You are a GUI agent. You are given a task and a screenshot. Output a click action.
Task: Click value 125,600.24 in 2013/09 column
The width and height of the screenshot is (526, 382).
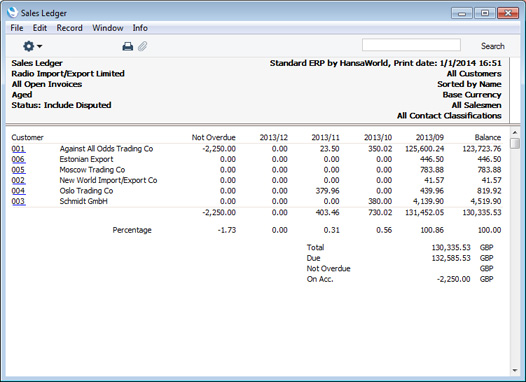click(x=424, y=149)
